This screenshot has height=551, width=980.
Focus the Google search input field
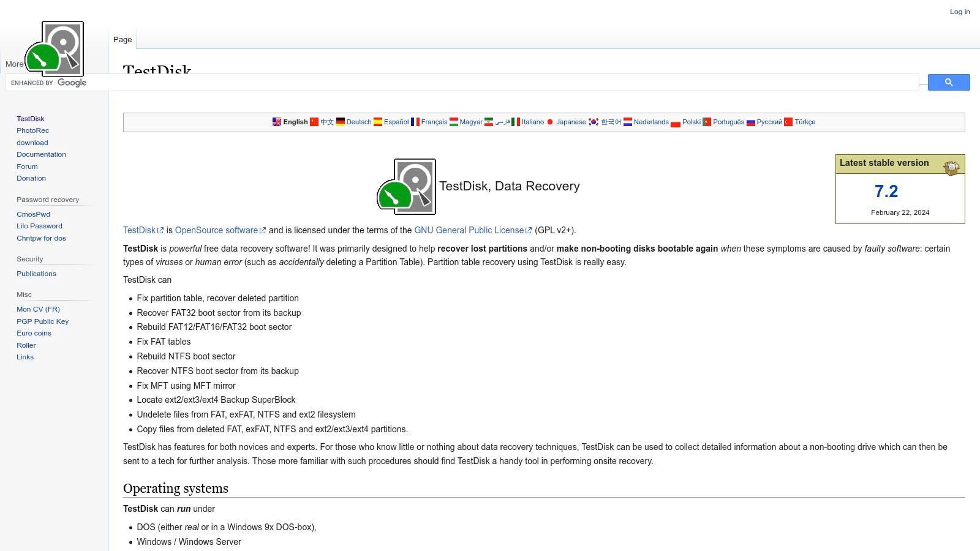[x=462, y=82]
